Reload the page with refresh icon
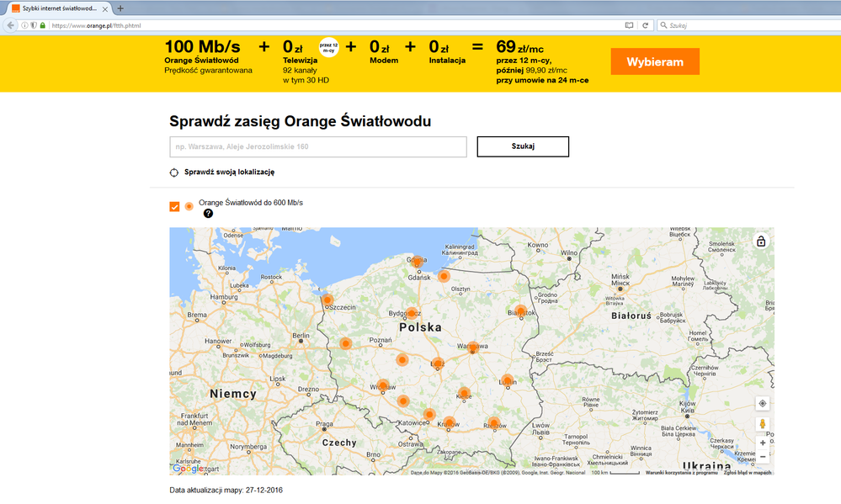This screenshot has width=841, height=504. (x=646, y=25)
